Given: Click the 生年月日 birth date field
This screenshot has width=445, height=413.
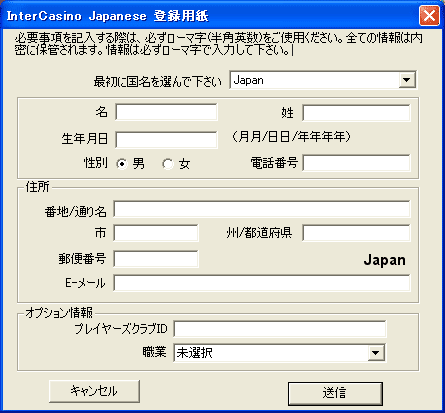Looking at the screenshot, I should [x=166, y=140].
